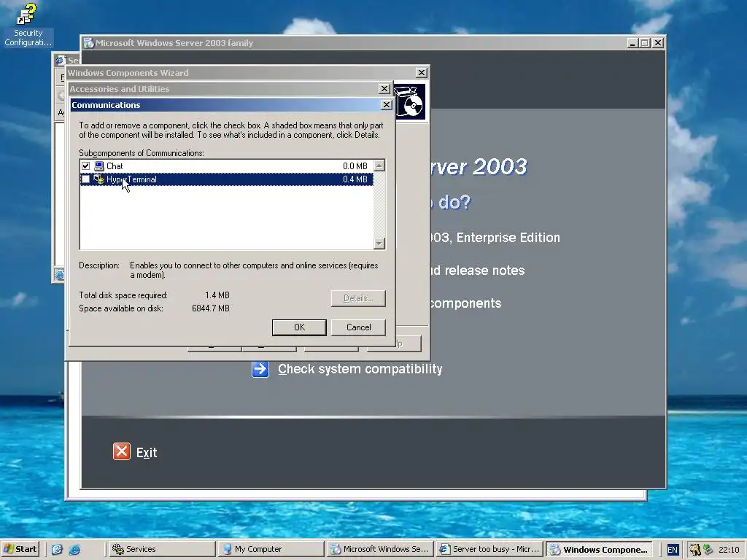Select the Chat row label
Screen dimensions: 747x560
pos(115,166)
